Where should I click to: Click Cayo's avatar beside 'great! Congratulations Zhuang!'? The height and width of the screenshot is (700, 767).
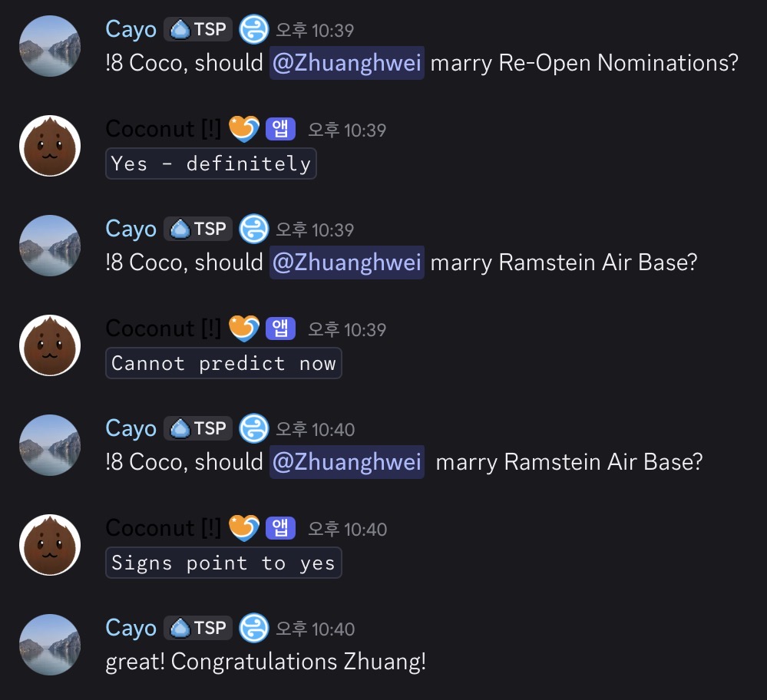(50, 645)
